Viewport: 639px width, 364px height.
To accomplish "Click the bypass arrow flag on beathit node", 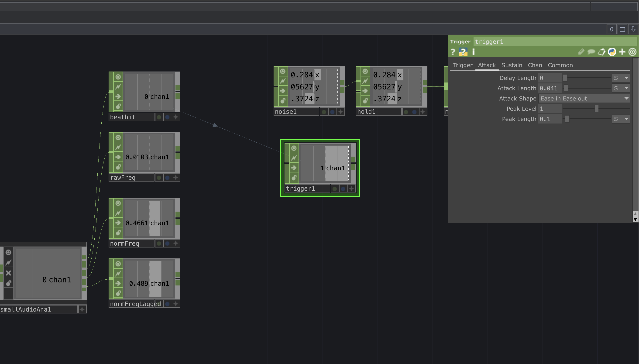I will [118, 96].
